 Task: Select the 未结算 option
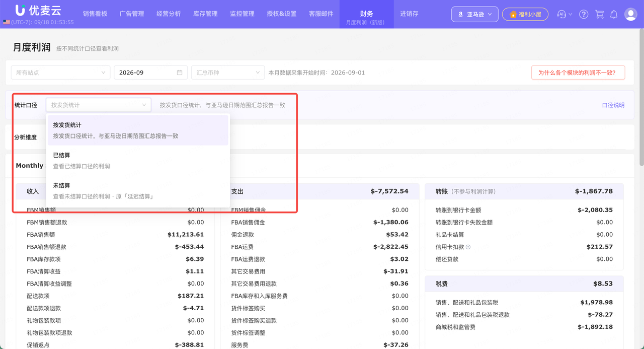(x=138, y=190)
